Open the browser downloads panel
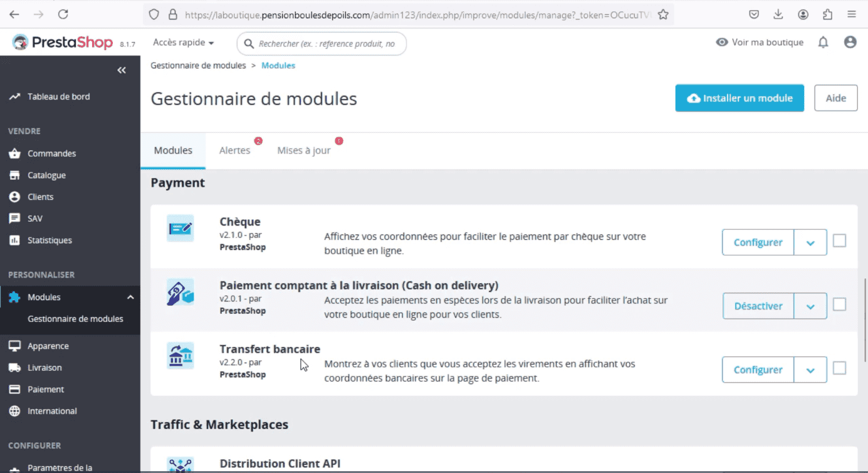868x473 pixels. [x=778, y=14]
